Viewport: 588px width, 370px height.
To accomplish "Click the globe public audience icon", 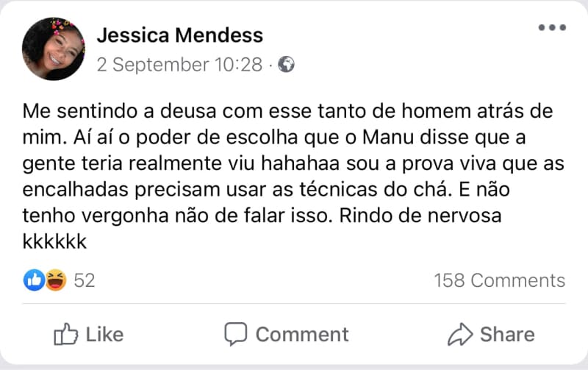I will pyautogui.click(x=287, y=65).
